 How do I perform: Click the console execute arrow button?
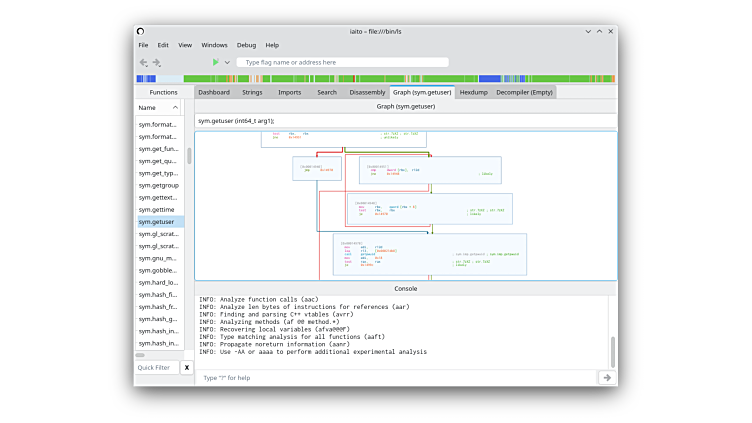tap(606, 377)
